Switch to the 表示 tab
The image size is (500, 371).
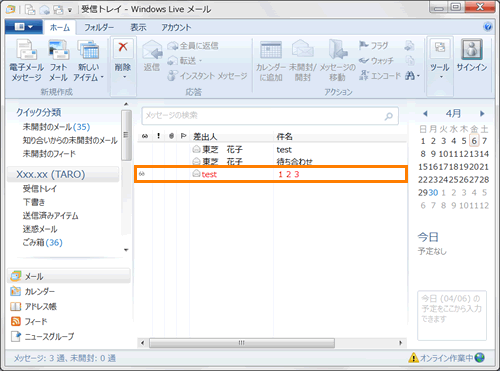coord(138,27)
